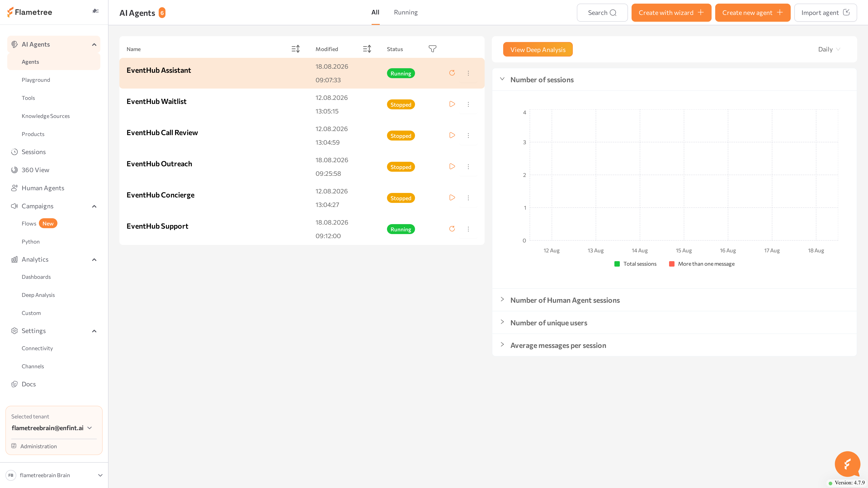The width and height of the screenshot is (868, 488).
Task: Click the Import agent button
Action: 825,12
